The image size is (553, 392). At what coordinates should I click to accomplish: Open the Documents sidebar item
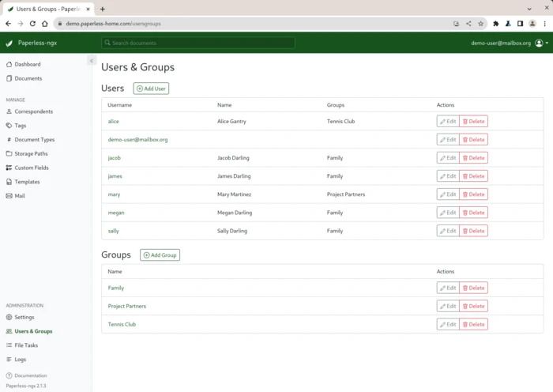[x=24, y=78]
